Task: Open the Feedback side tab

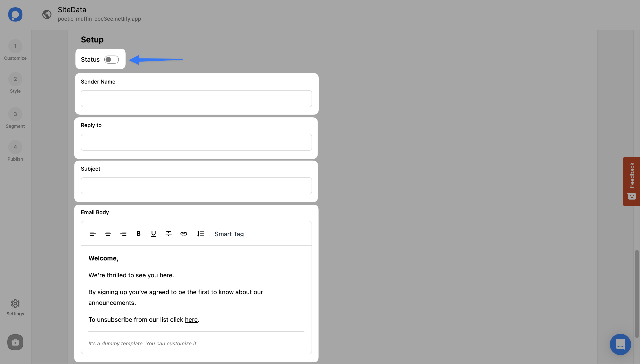Action: [632, 181]
